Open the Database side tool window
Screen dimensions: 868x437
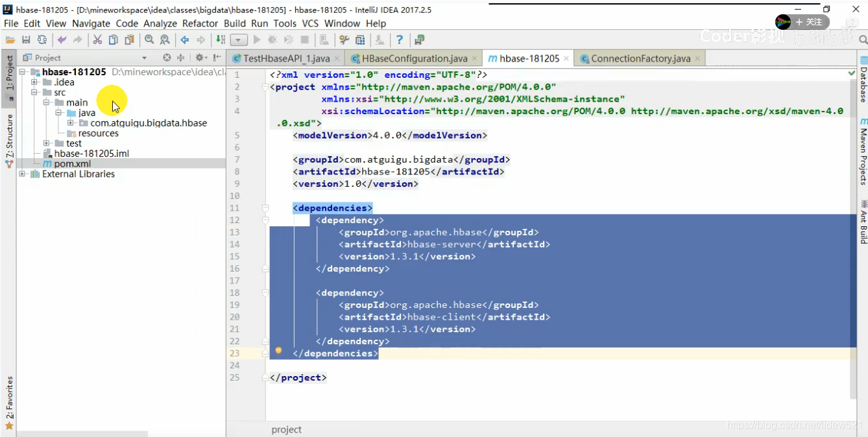point(863,80)
